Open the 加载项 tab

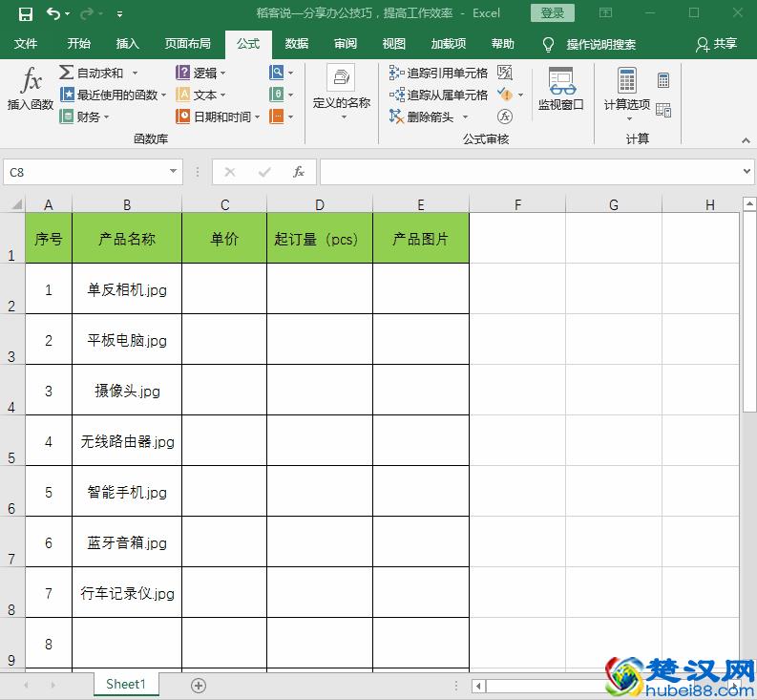click(449, 44)
